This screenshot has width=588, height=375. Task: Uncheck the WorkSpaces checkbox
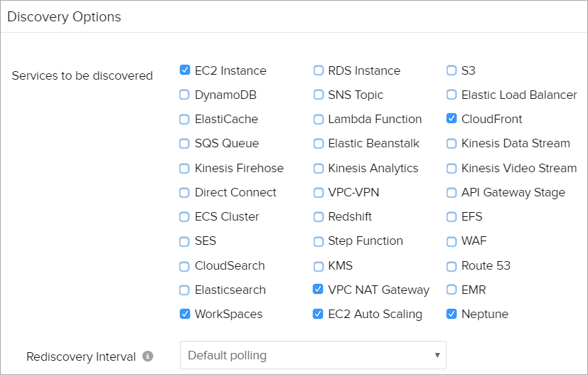pos(185,314)
